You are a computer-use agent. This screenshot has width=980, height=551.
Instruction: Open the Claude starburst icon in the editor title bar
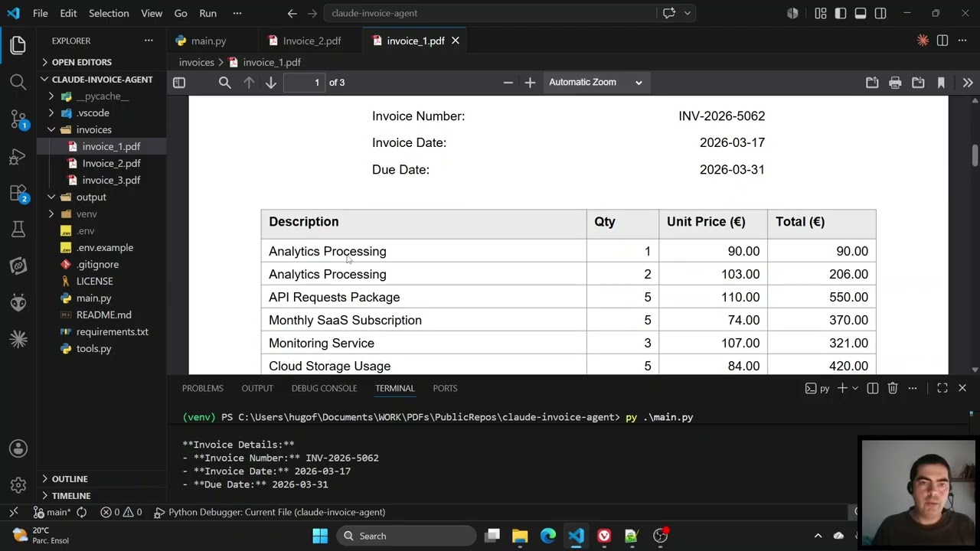[923, 41]
